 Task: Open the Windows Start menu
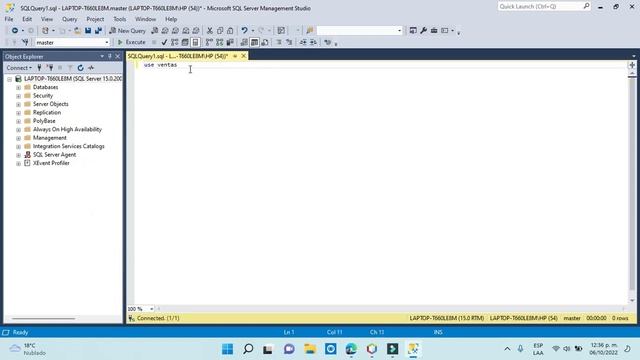coord(228,349)
